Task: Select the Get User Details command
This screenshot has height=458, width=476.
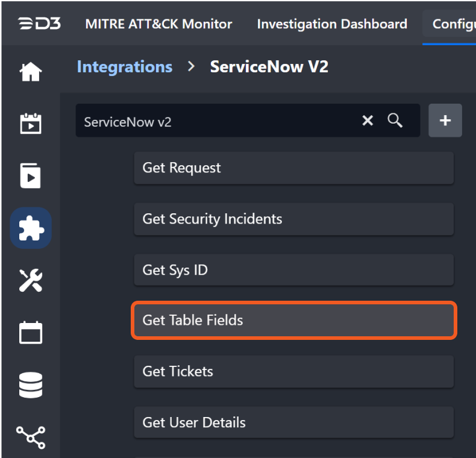Action: 293,422
